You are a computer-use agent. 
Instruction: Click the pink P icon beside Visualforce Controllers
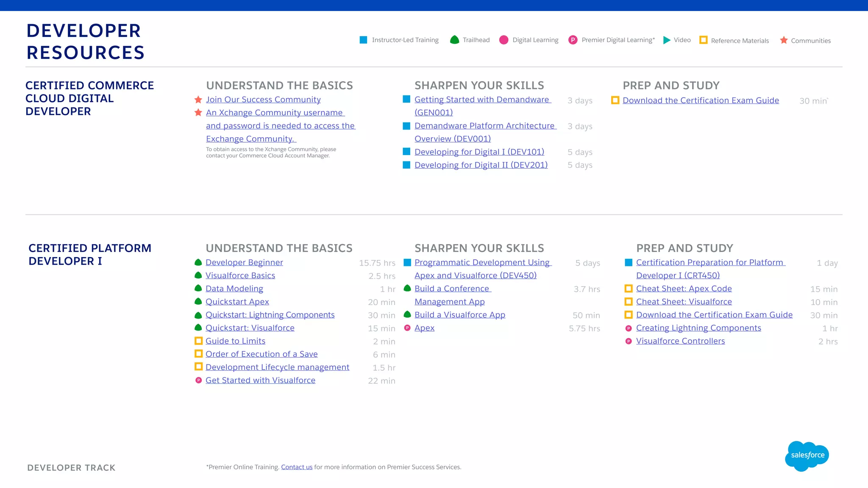[629, 341]
